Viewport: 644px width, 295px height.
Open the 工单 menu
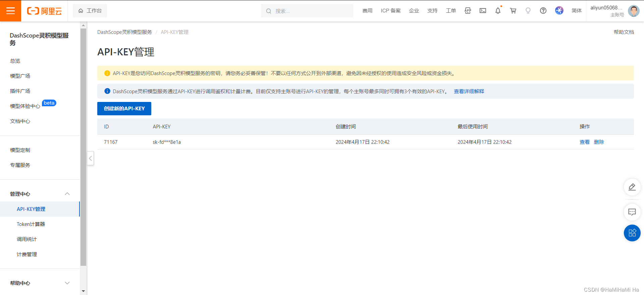tap(451, 11)
